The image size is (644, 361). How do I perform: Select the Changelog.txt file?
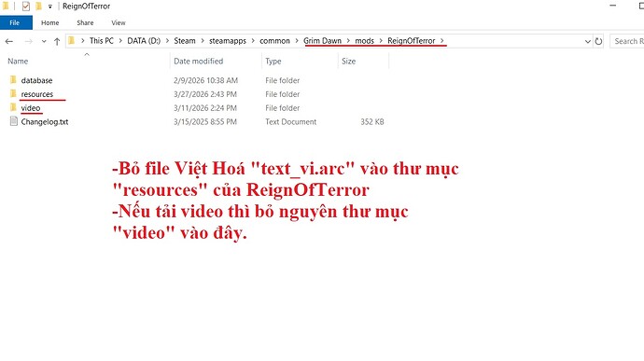pos(45,122)
